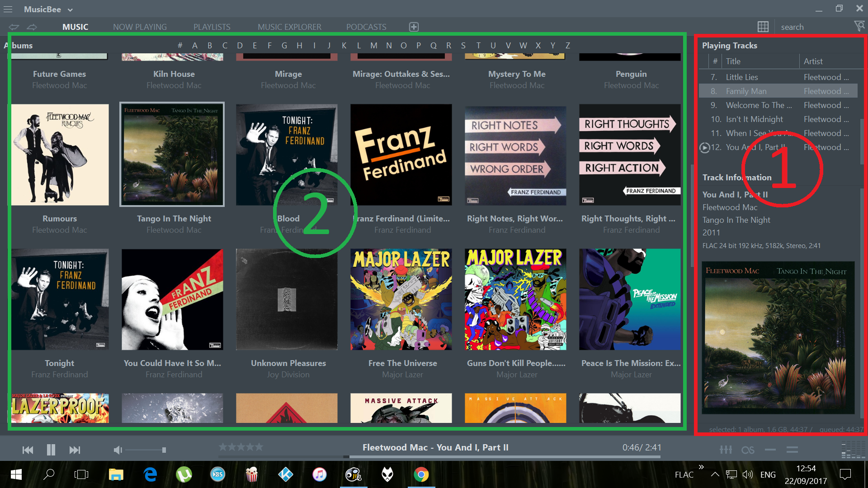
Task: Adjust the volume slider
Action: [x=146, y=450]
